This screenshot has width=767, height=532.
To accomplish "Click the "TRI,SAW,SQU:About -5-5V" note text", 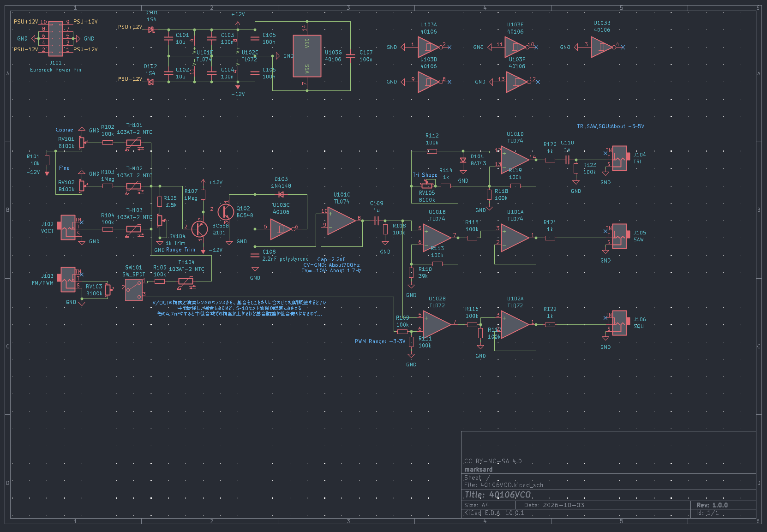I will click(x=611, y=126).
